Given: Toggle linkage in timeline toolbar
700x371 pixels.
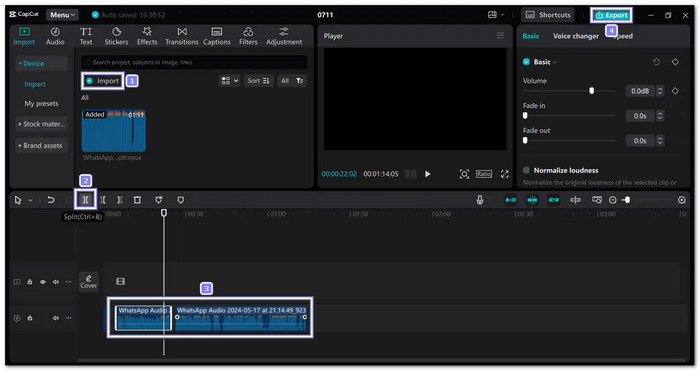Looking at the screenshot, I should pos(554,200).
